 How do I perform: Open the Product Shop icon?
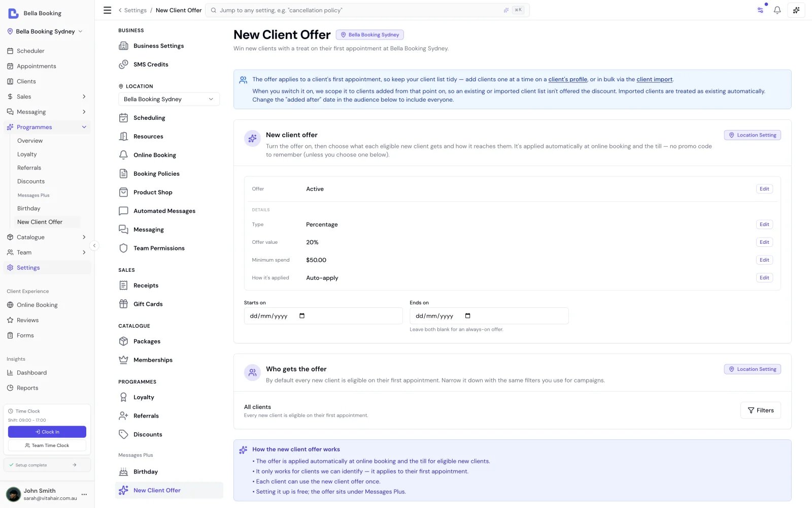(x=123, y=193)
